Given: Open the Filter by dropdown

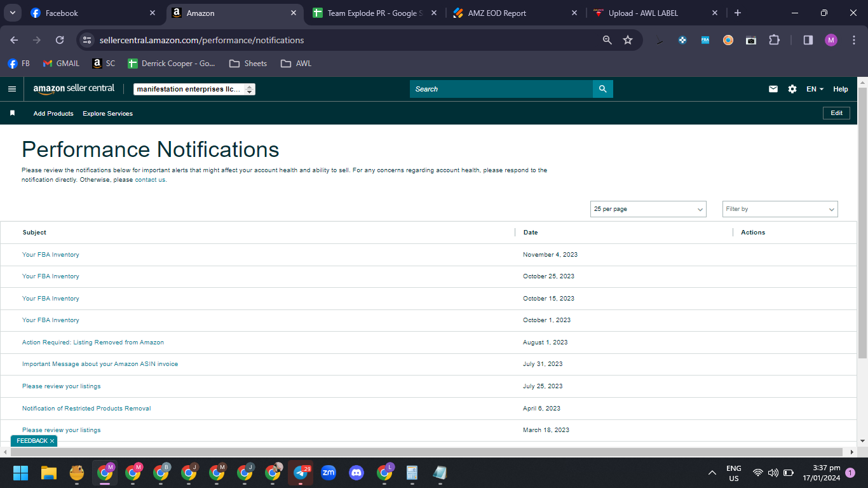Looking at the screenshot, I should click(x=780, y=209).
